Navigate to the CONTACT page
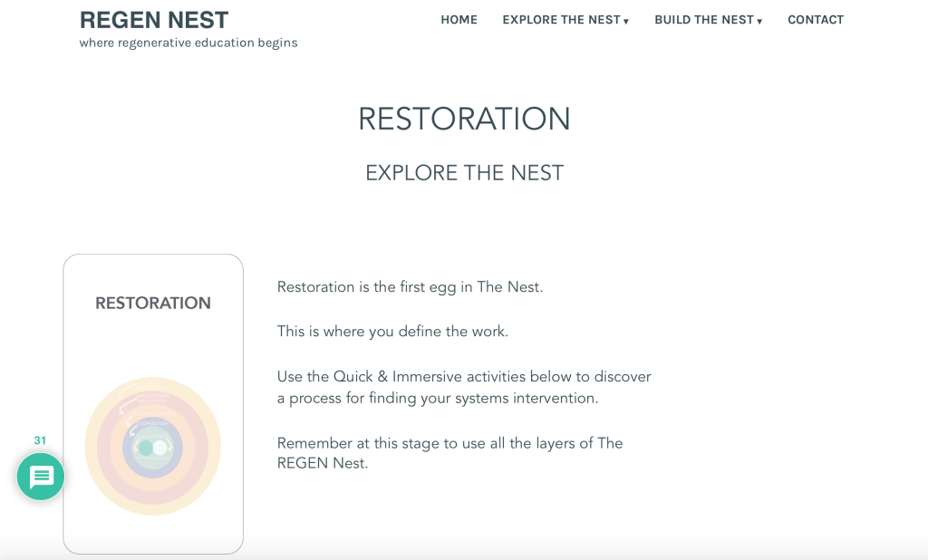928x560 pixels. click(815, 20)
